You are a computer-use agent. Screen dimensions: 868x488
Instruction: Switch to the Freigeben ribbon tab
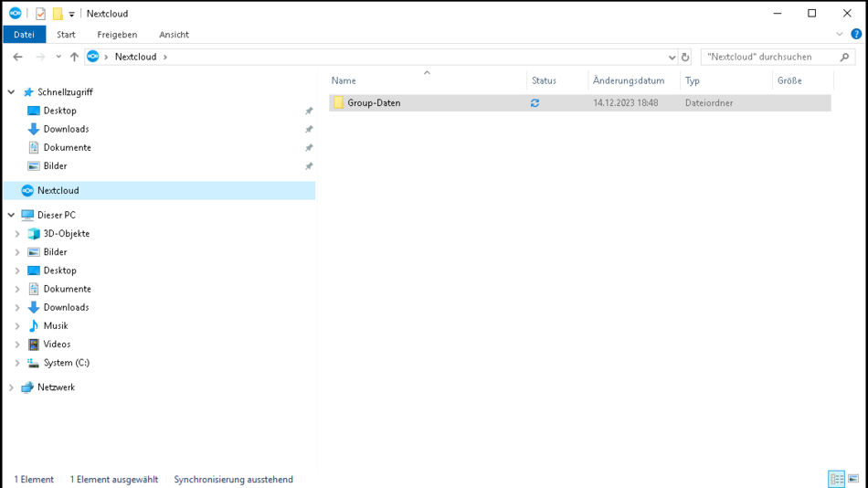coord(117,35)
